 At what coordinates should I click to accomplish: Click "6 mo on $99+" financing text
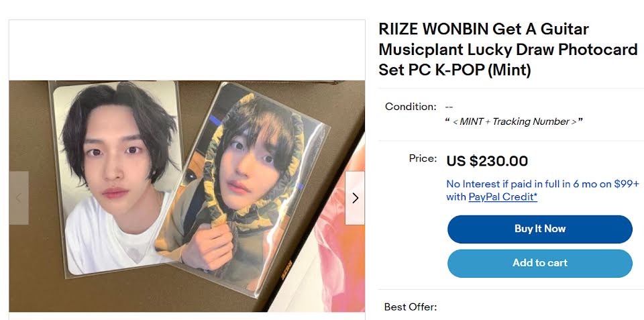(x=604, y=184)
